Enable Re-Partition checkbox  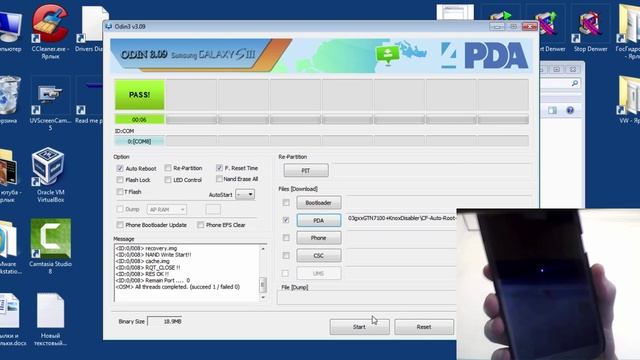click(168, 168)
